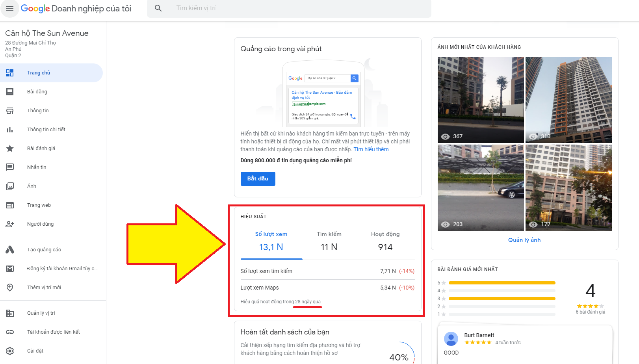This screenshot has height=364, width=639.
Task: Click the Thông tin storefront icon
Action: [10, 111]
